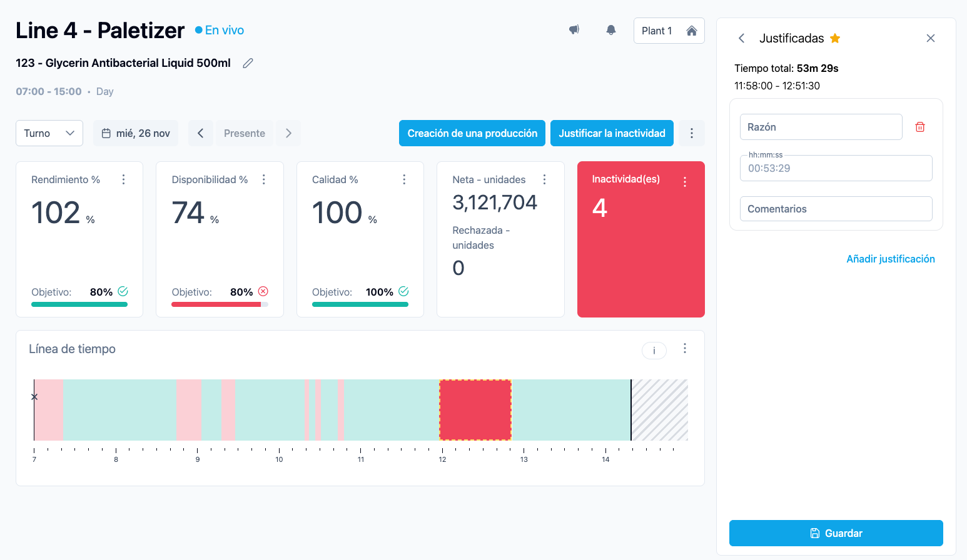The width and height of the screenshot is (967, 560).
Task: Click the Calidad objective check icon
Action: (x=404, y=291)
